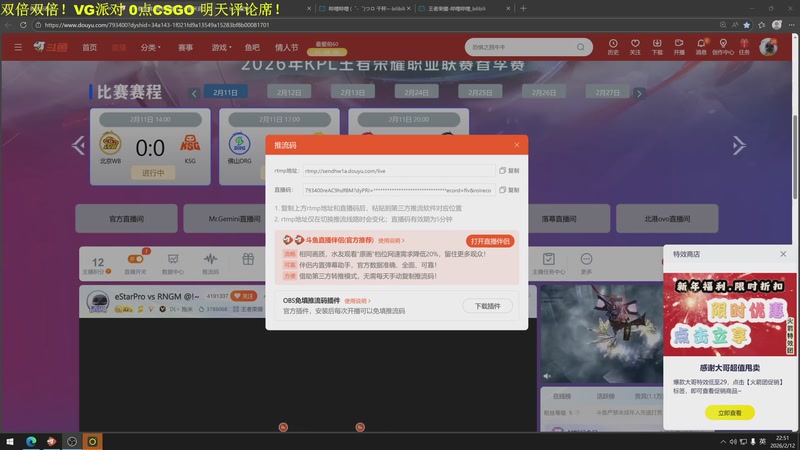The width and height of the screenshot is (800, 450).
Task: Click 立即查看 yellow button
Action: (730, 413)
